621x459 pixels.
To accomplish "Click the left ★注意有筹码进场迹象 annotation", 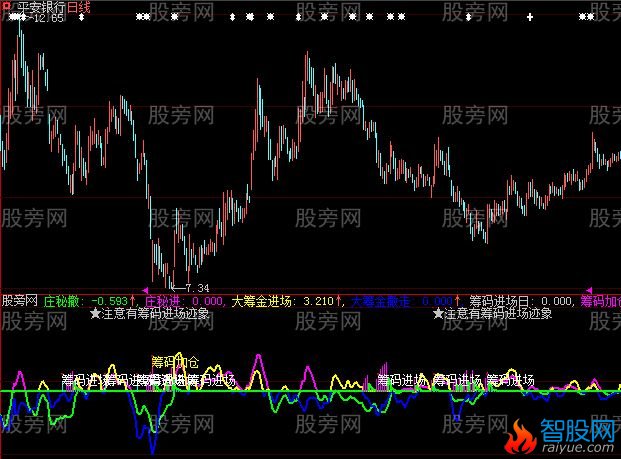I will tap(149, 314).
